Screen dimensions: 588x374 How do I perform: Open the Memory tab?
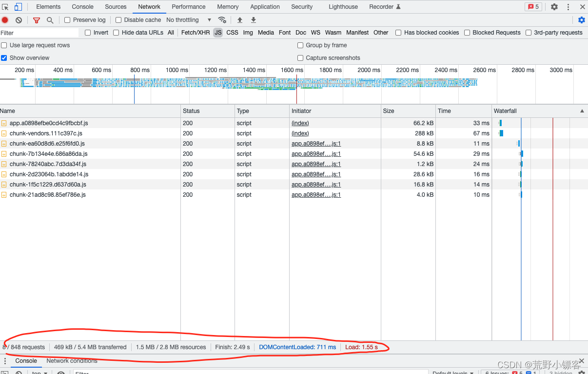pyautogui.click(x=228, y=7)
